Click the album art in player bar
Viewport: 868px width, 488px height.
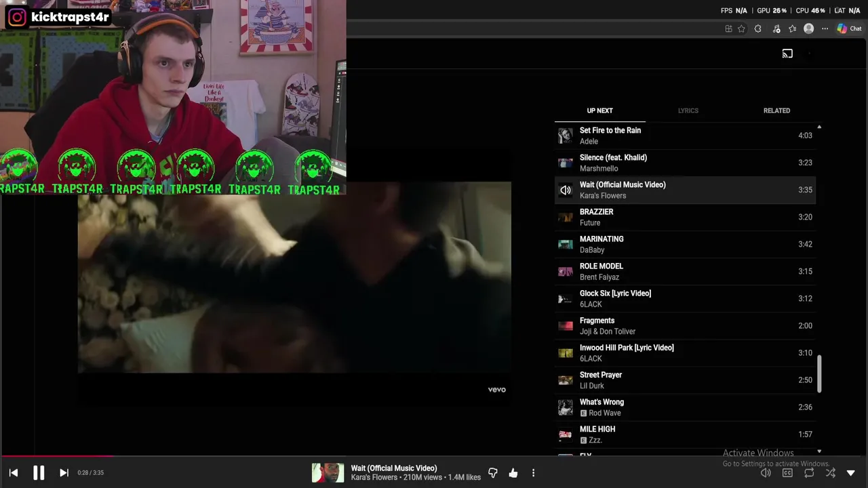(x=328, y=472)
